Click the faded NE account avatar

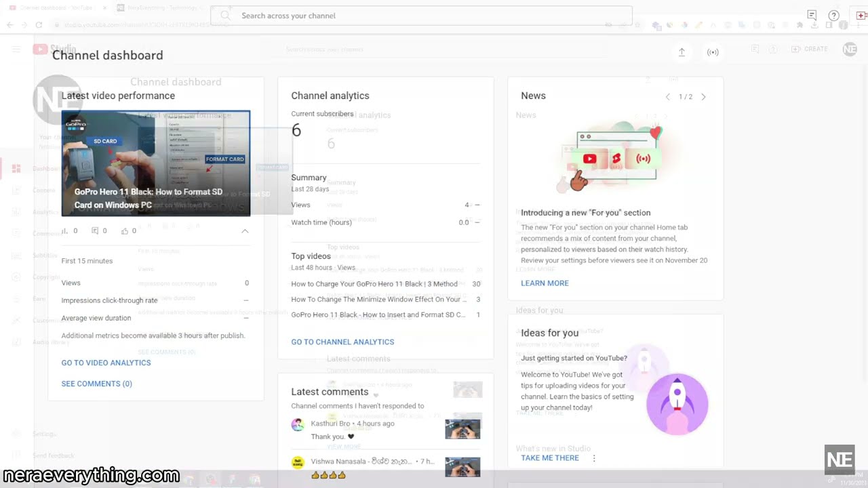coord(850,49)
